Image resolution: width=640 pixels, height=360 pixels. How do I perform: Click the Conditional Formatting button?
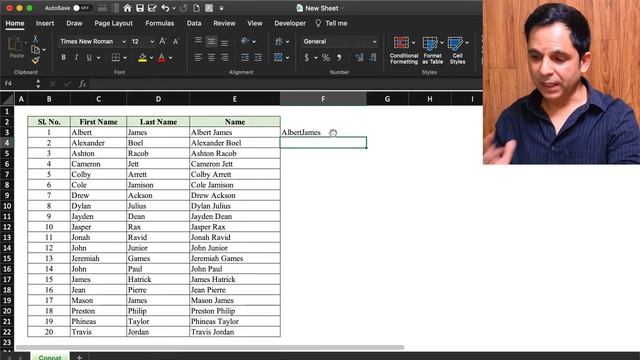pyautogui.click(x=404, y=50)
